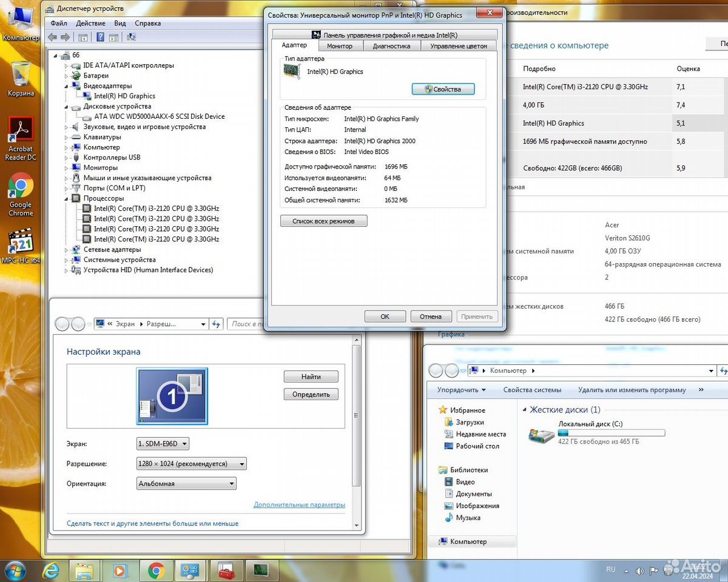Screen dimensions: 728x582
Task: Open Computer desktop icon
Action: [21, 24]
